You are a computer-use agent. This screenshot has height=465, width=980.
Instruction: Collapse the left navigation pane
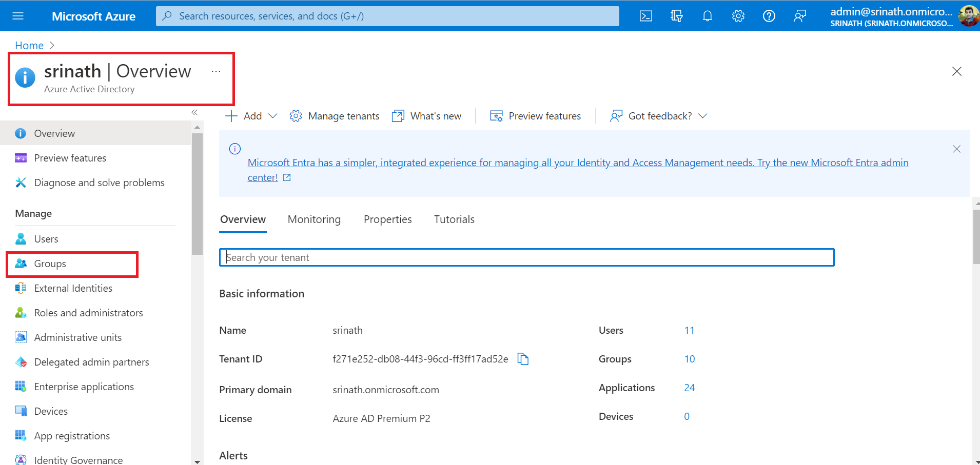point(194,112)
